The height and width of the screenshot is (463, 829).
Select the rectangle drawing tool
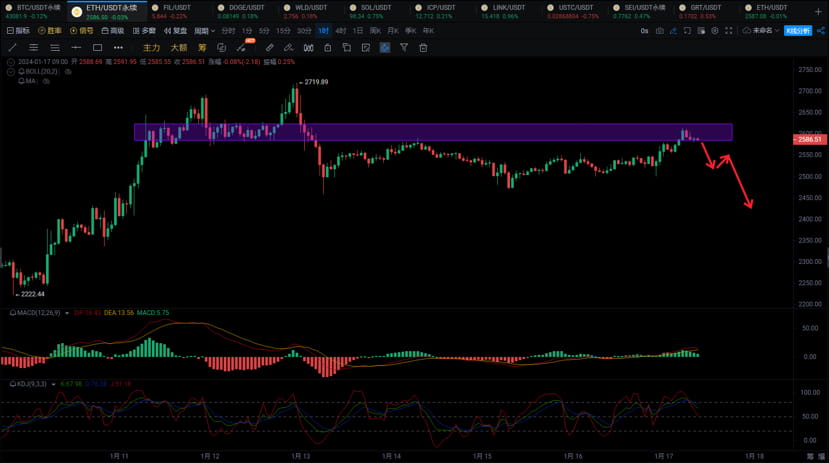(97, 48)
